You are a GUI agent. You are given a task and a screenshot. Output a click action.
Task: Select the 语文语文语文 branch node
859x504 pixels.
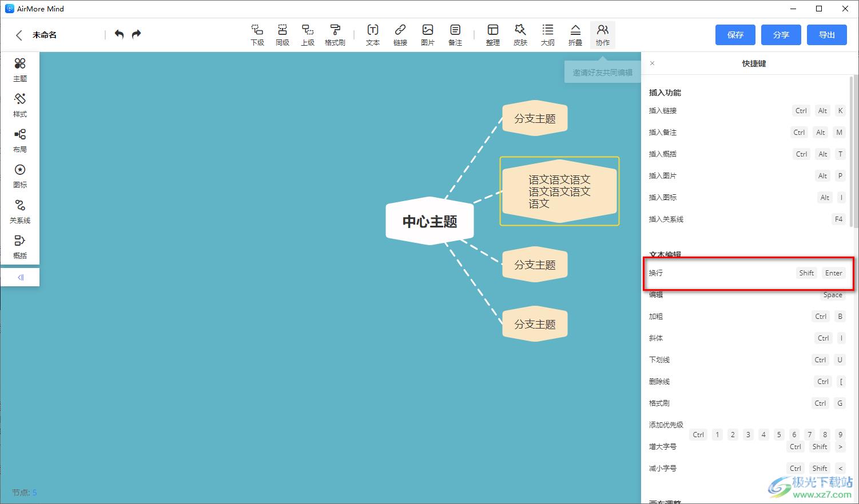point(559,191)
